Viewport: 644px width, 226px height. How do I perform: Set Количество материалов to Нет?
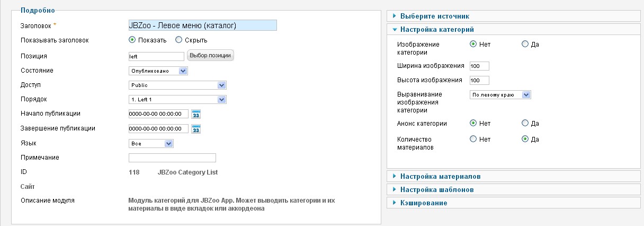click(473, 139)
